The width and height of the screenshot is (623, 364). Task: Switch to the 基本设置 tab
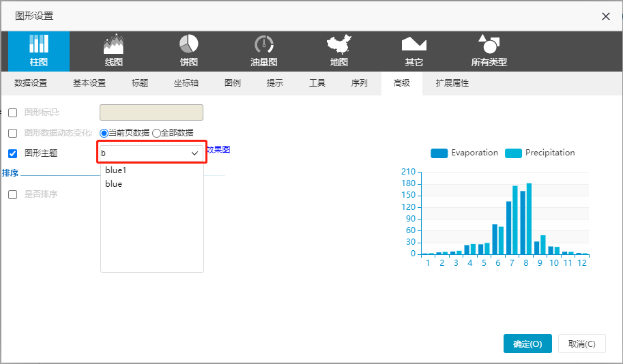(89, 83)
